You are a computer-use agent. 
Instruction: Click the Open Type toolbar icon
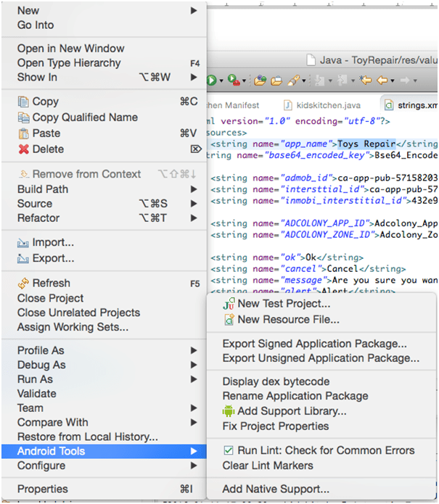259,80
